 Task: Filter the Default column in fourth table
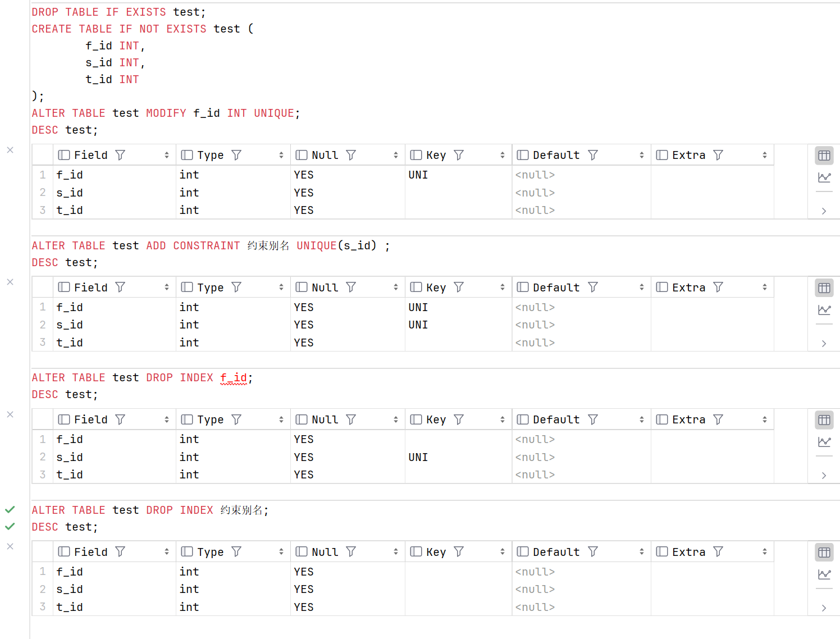coord(593,552)
